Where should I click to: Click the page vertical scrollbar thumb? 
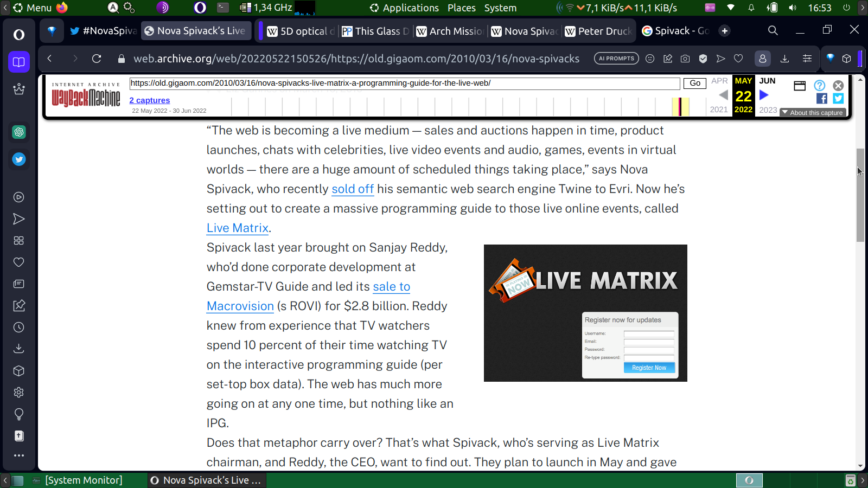click(x=860, y=195)
